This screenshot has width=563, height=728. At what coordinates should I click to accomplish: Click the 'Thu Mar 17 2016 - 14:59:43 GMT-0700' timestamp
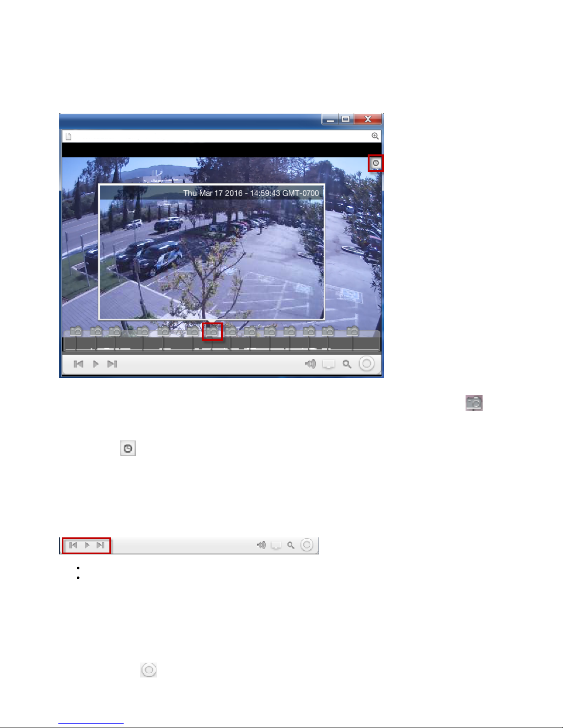click(x=251, y=193)
